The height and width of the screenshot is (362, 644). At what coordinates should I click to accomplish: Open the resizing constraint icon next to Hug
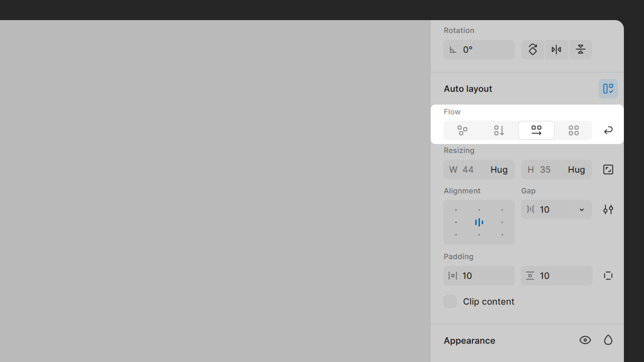point(608,169)
